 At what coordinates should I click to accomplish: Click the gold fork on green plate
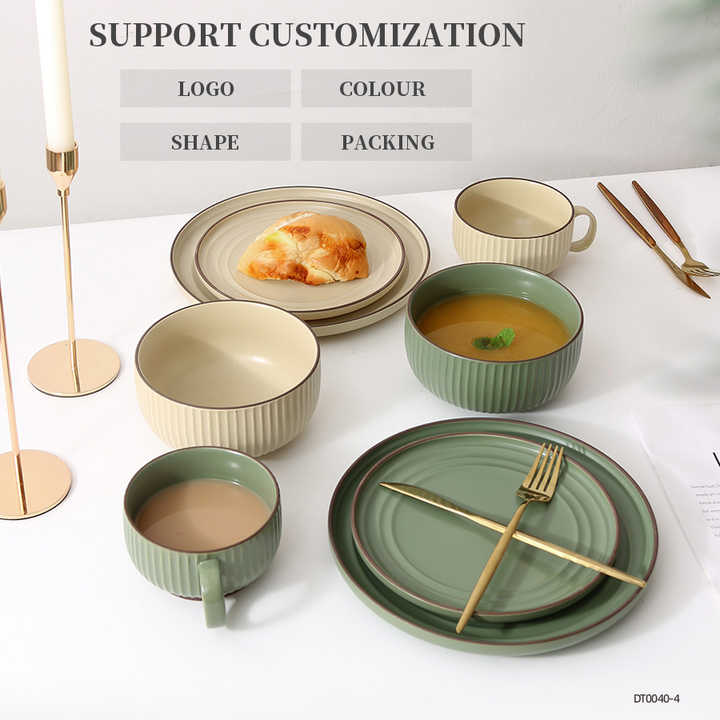click(510, 536)
